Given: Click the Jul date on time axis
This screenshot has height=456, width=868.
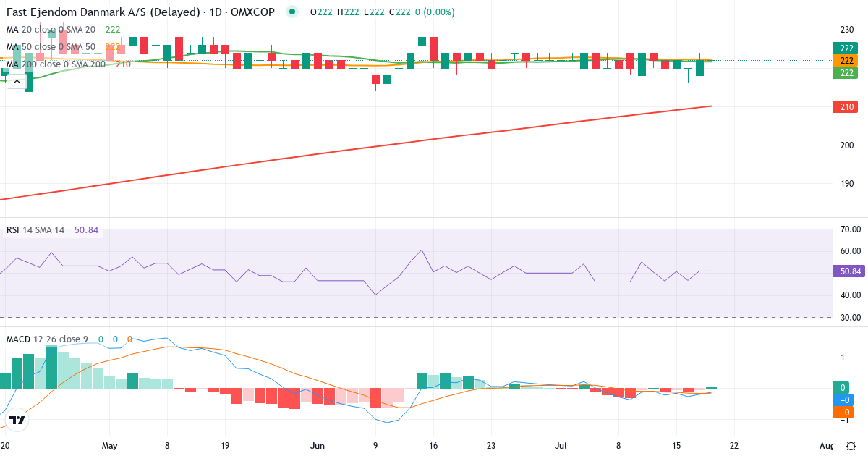Looking at the screenshot, I should click(559, 445).
